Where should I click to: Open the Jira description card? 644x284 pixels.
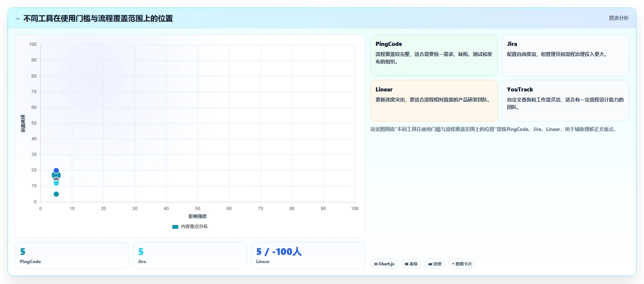click(565, 55)
